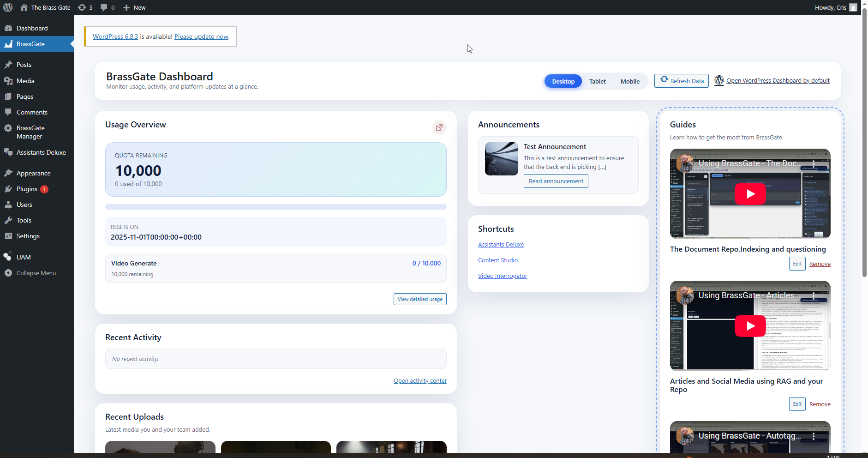Viewport: 868px width, 458px height.
Task: Open the first guide video's options menu
Action: tap(814, 164)
